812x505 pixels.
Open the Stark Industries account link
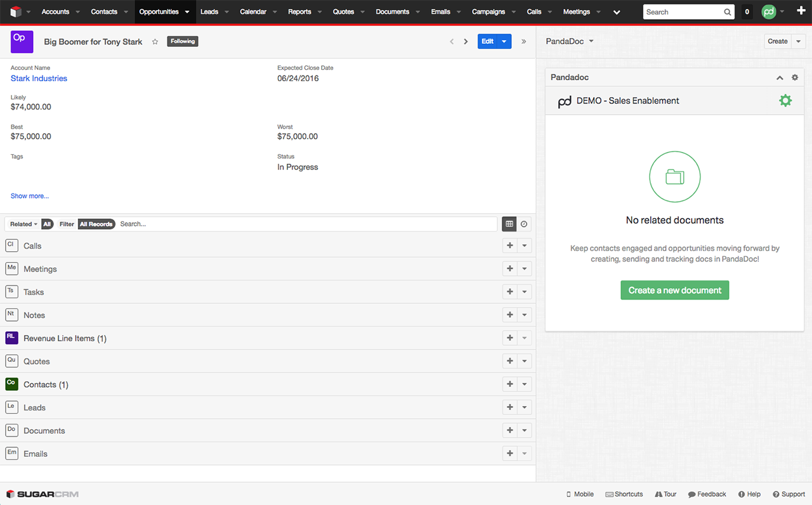pyautogui.click(x=39, y=78)
